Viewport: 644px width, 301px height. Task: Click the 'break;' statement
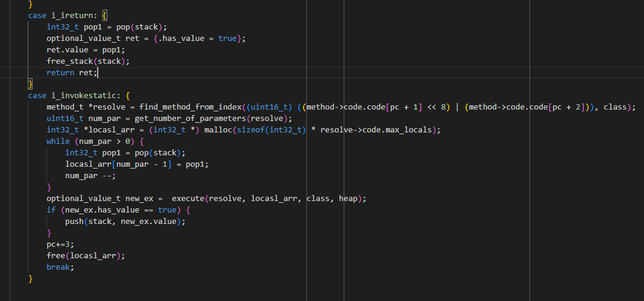(x=60, y=267)
